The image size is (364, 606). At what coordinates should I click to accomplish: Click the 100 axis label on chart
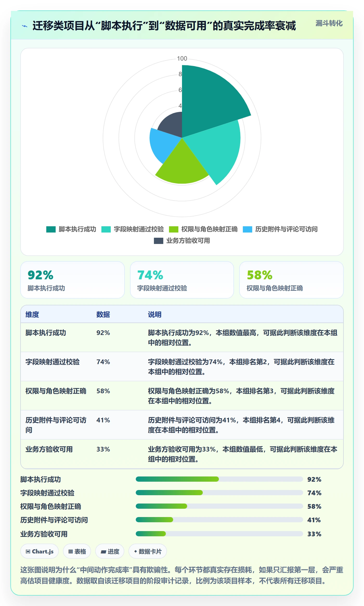(x=182, y=59)
